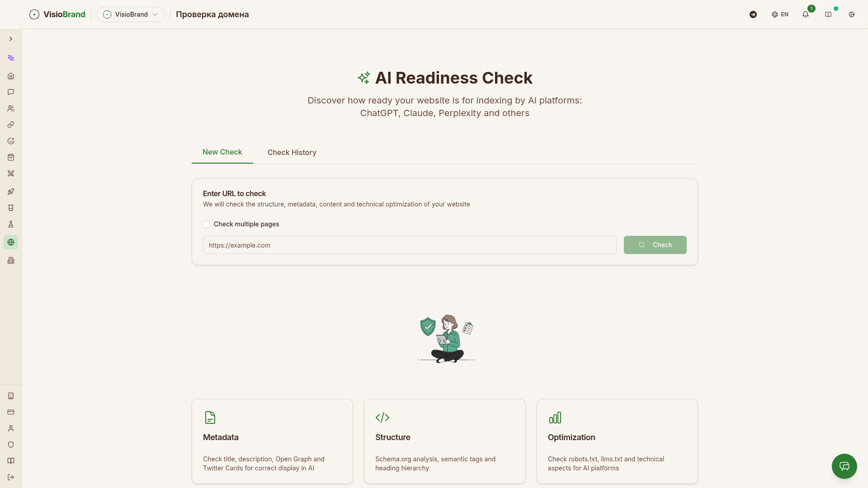Open the VisioBrand workspace dropdown
This screenshot has height=488, width=868.
(x=131, y=14)
